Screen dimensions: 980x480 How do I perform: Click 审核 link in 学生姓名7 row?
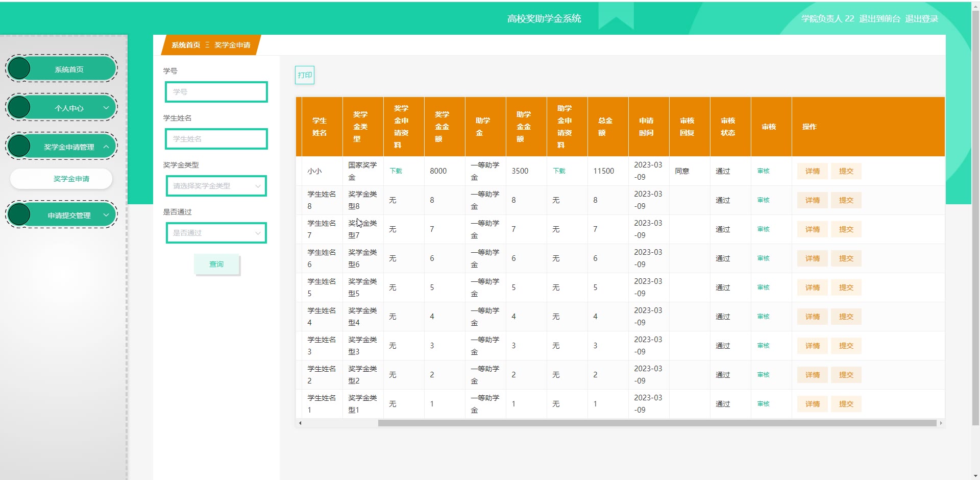tap(763, 229)
